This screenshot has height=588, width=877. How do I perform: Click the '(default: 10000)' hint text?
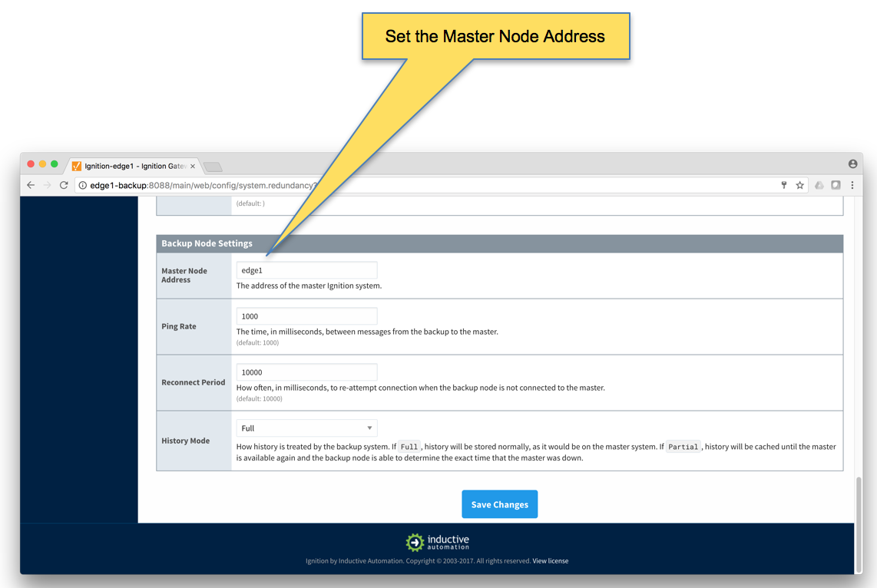(x=259, y=398)
